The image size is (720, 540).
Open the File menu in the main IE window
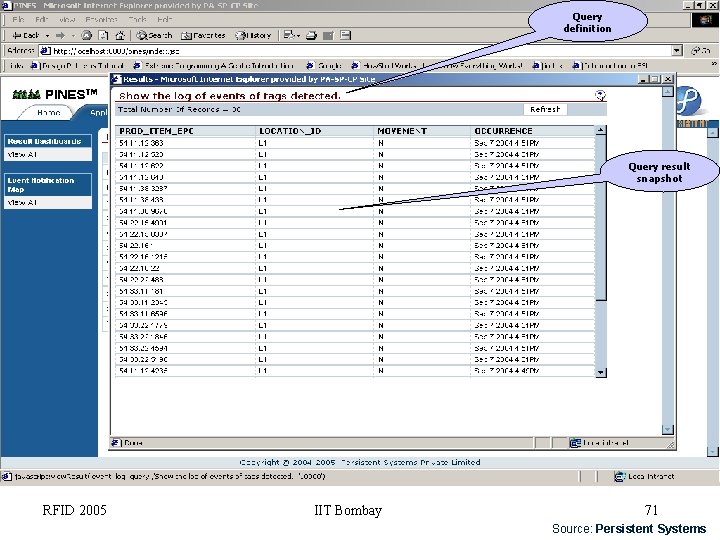coord(18,20)
